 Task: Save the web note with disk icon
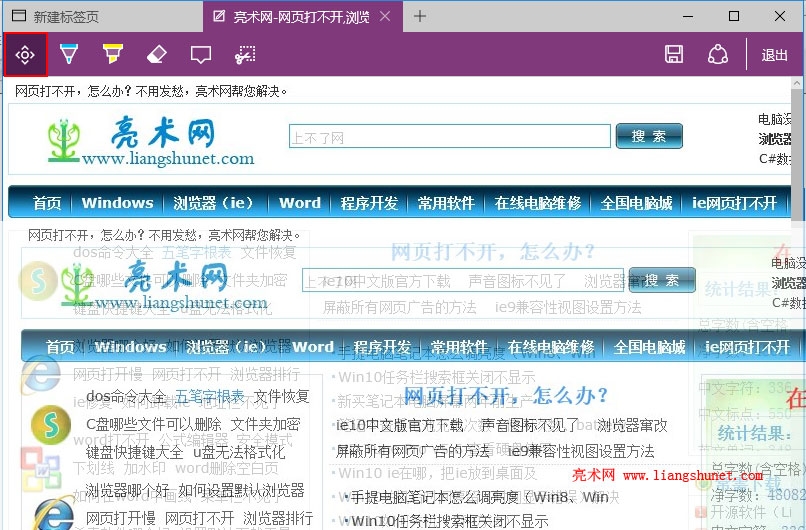[x=674, y=54]
